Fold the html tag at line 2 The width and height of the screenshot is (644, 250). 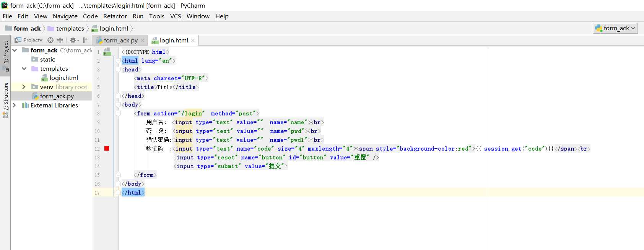click(118, 61)
